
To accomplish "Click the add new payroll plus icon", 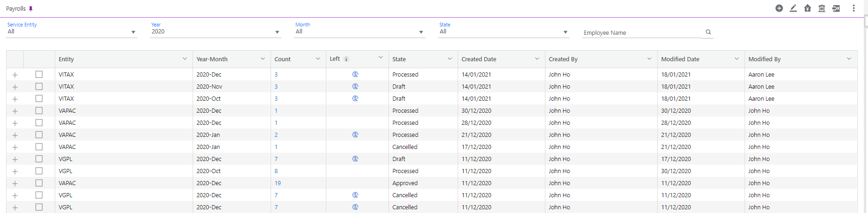I will [x=779, y=8].
